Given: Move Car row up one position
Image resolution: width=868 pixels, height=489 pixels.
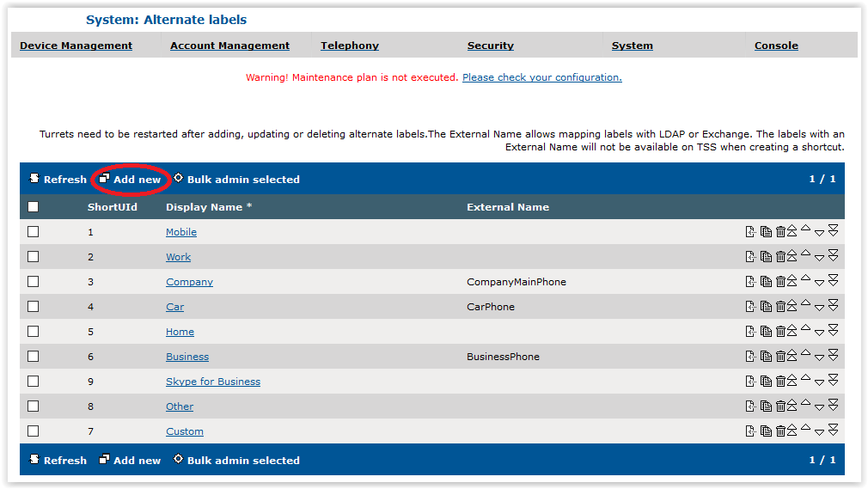Looking at the screenshot, I should [x=806, y=303].
